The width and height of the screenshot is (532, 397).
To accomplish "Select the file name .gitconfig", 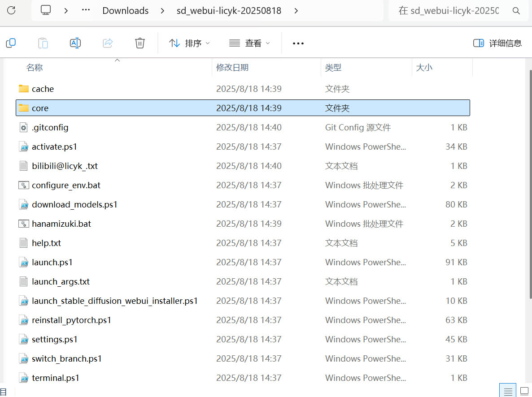I will [x=50, y=127].
